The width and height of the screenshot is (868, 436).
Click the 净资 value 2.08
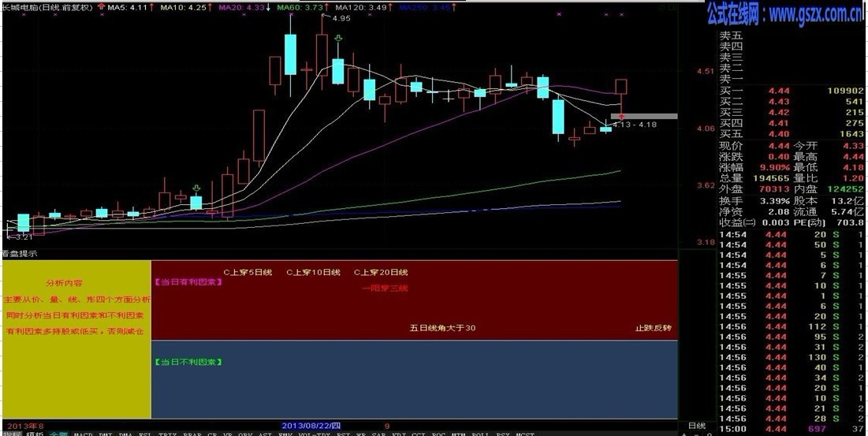(x=778, y=211)
